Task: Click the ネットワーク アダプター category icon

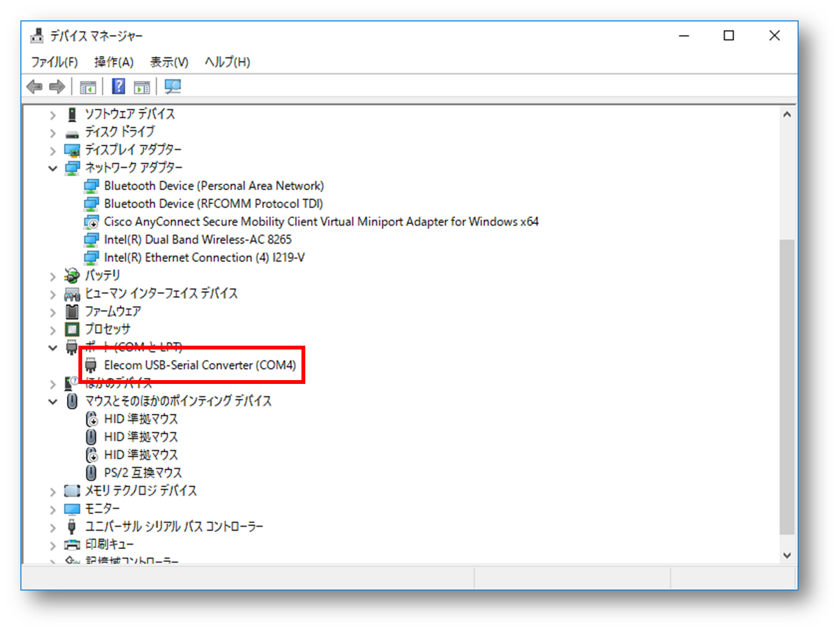Action: point(72,168)
